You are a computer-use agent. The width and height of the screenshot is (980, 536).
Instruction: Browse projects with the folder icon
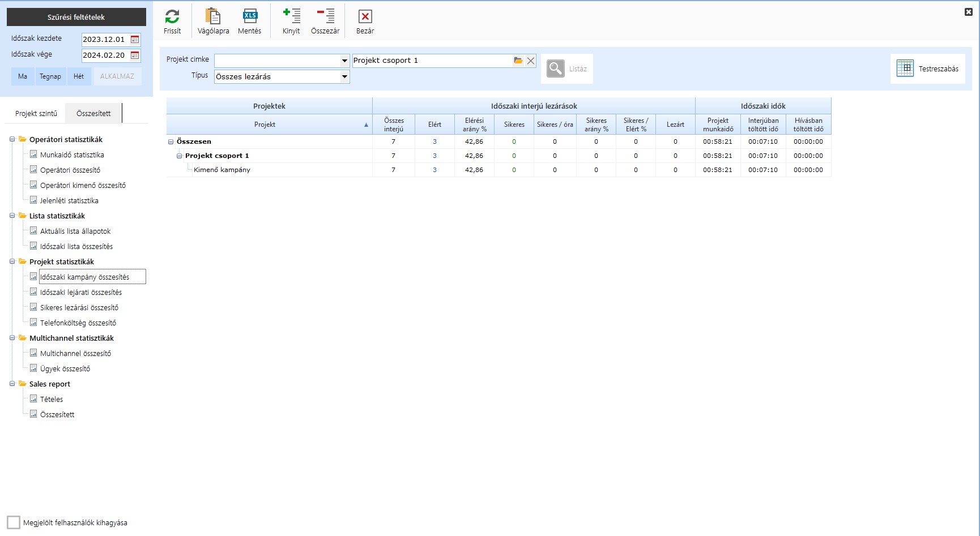tap(518, 61)
